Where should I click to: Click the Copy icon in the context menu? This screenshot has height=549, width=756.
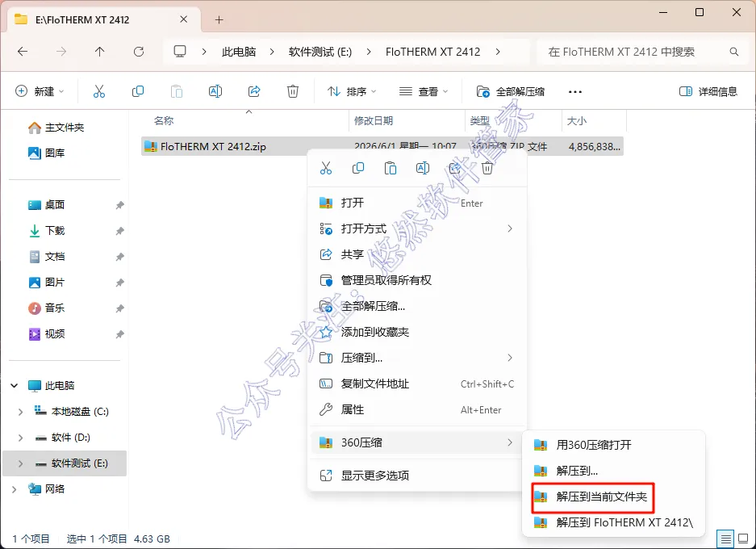pos(357,168)
